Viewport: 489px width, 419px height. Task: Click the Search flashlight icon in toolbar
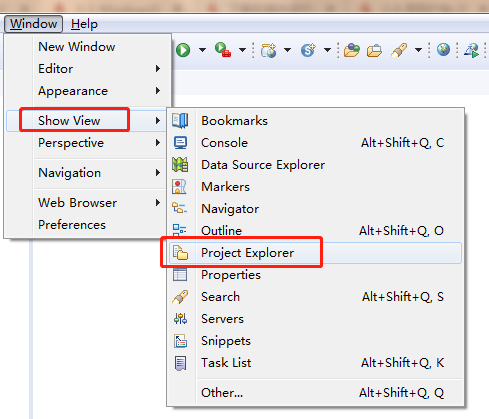coord(399,50)
